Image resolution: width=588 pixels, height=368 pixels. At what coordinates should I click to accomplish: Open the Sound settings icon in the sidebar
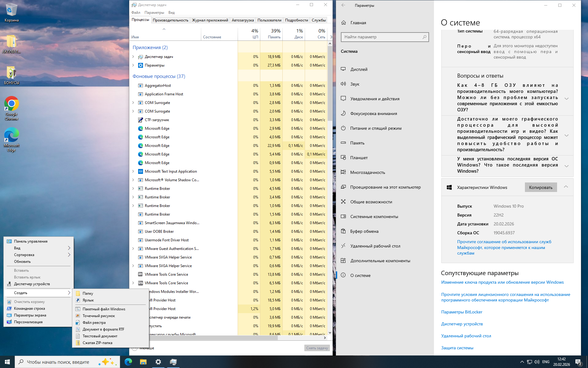343,84
